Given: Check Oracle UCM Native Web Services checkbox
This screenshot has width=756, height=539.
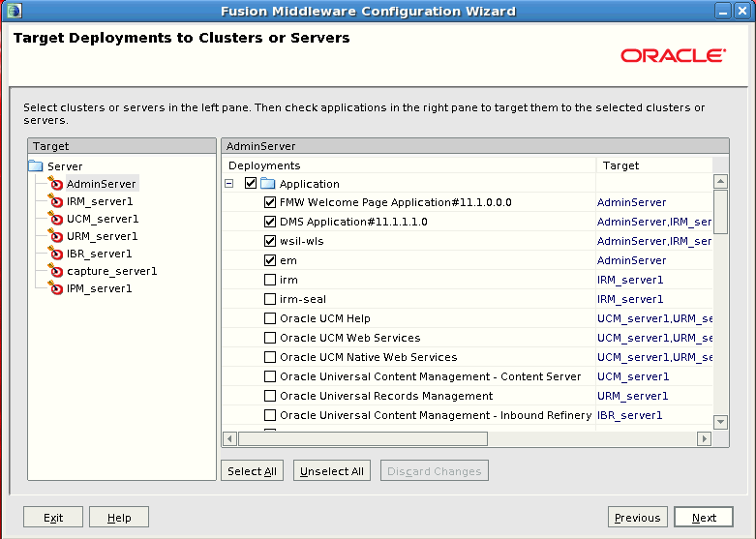Looking at the screenshot, I should click(270, 357).
